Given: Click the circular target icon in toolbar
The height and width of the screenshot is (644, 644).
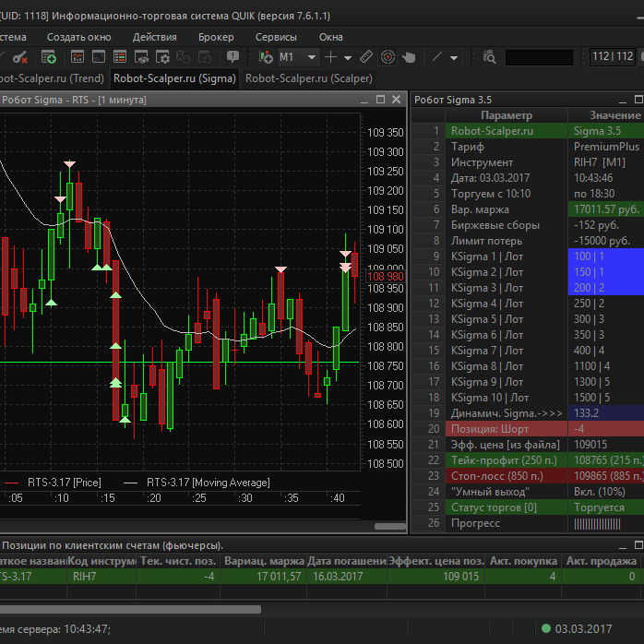Looking at the screenshot, I should coord(388,57).
